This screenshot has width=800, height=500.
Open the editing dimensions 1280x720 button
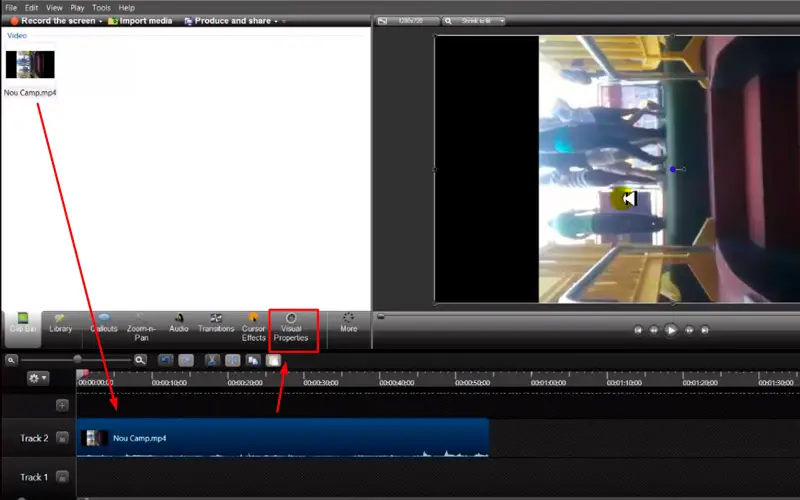(x=411, y=21)
